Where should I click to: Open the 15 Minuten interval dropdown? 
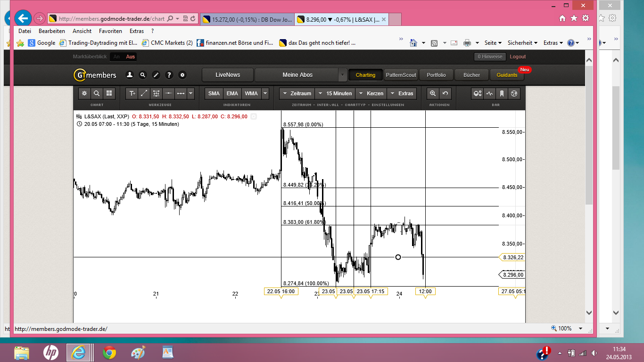pyautogui.click(x=335, y=93)
